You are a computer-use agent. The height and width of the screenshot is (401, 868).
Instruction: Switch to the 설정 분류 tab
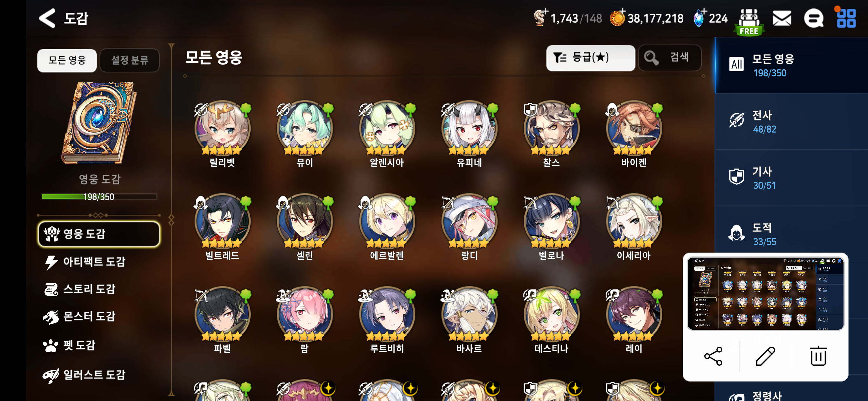click(130, 60)
